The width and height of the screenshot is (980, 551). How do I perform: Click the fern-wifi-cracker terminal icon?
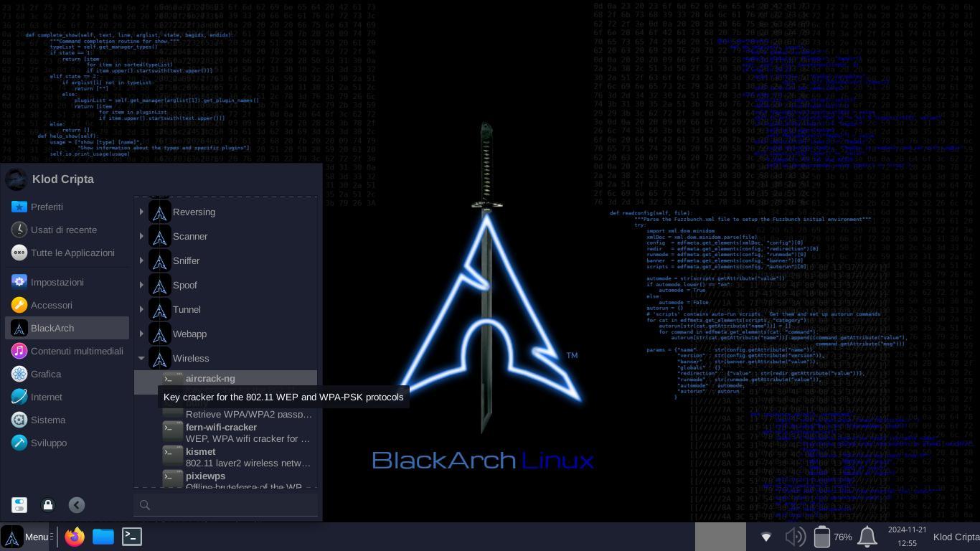coord(173,432)
